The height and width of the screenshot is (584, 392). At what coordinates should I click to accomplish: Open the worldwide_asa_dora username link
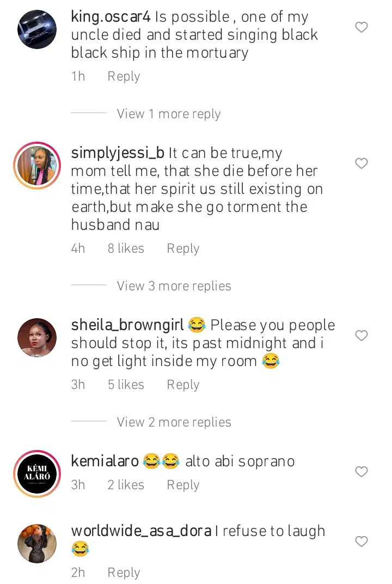(x=141, y=531)
